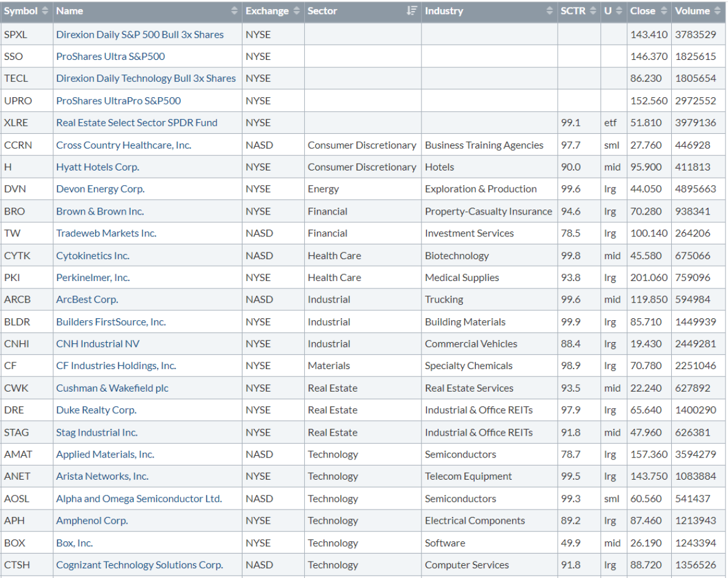Viewport: 728px width, 578px height.
Task: Open ProShares Ultra S&P500 link
Action: pos(111,56)
